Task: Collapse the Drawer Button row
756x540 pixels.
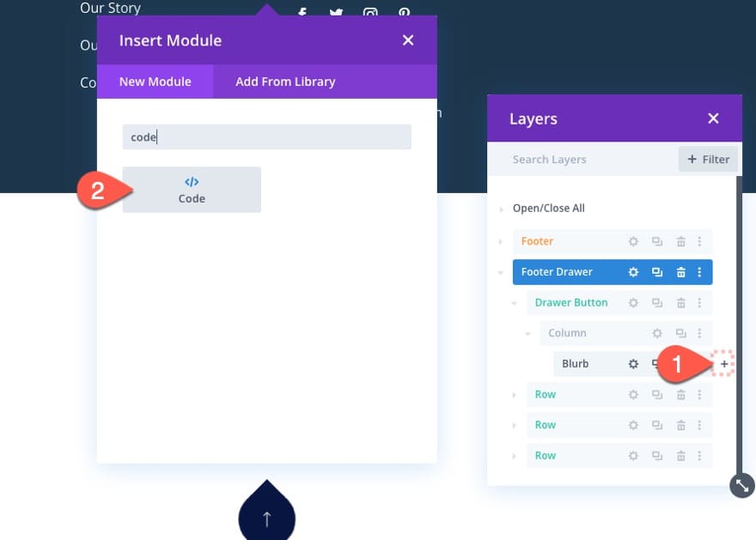Action: [x=515, y=303]
